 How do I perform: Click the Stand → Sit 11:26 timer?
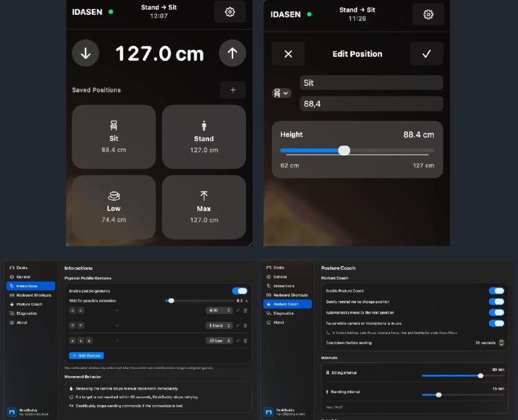(357, 14)
